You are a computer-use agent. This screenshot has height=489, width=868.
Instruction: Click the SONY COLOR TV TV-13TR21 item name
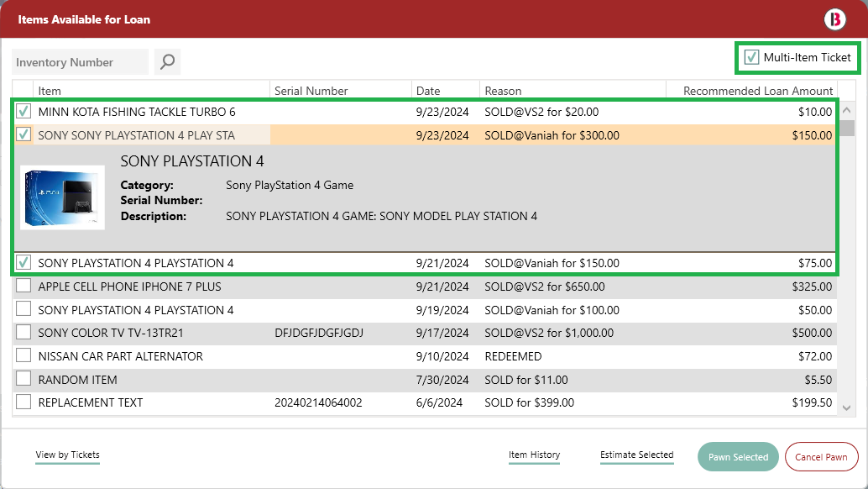[x=111, y=333]
